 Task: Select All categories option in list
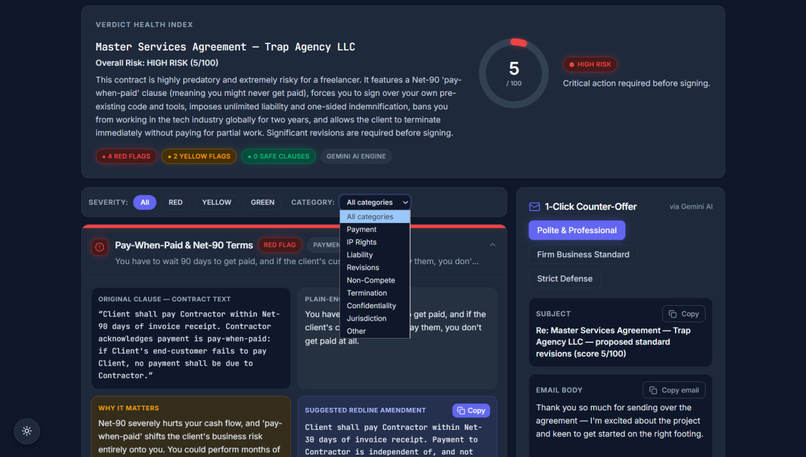pyautogui.click(x=375, y=217)
